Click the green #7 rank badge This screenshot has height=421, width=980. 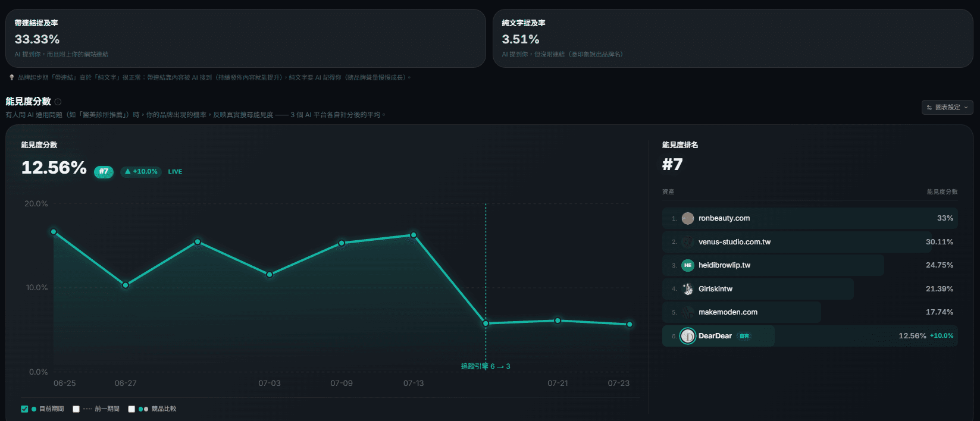[104, 172]
